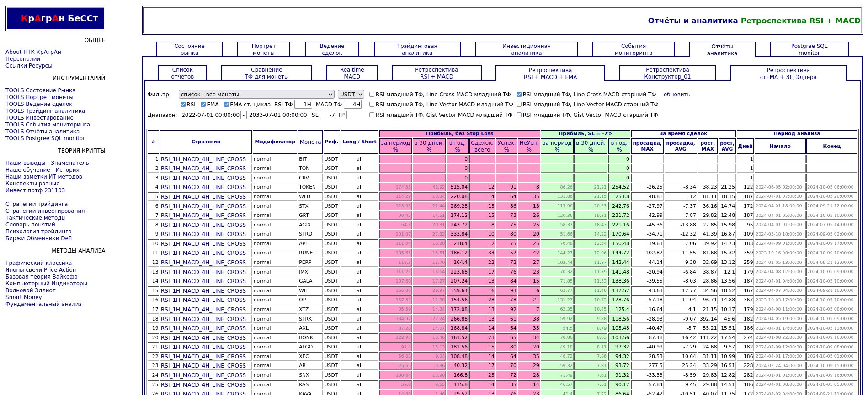Uncheck the EMA checkbox
This screenshot has width=868, height=395.
[203, 105]
